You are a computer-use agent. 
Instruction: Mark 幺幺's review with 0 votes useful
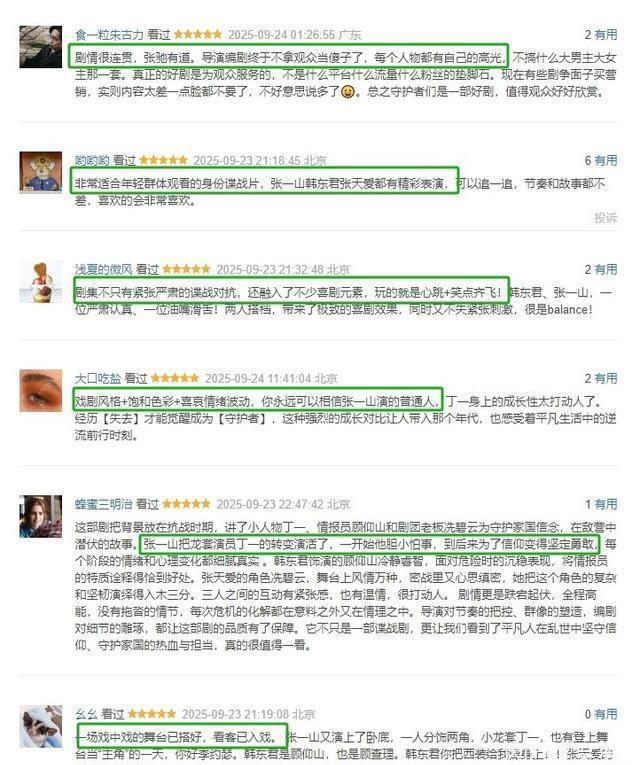(606, 714)
